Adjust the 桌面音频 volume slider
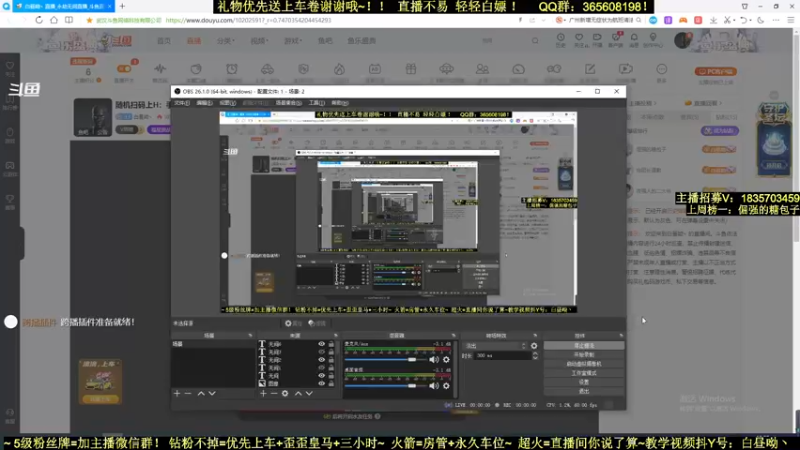800x450 pixels. click(385, 386)
